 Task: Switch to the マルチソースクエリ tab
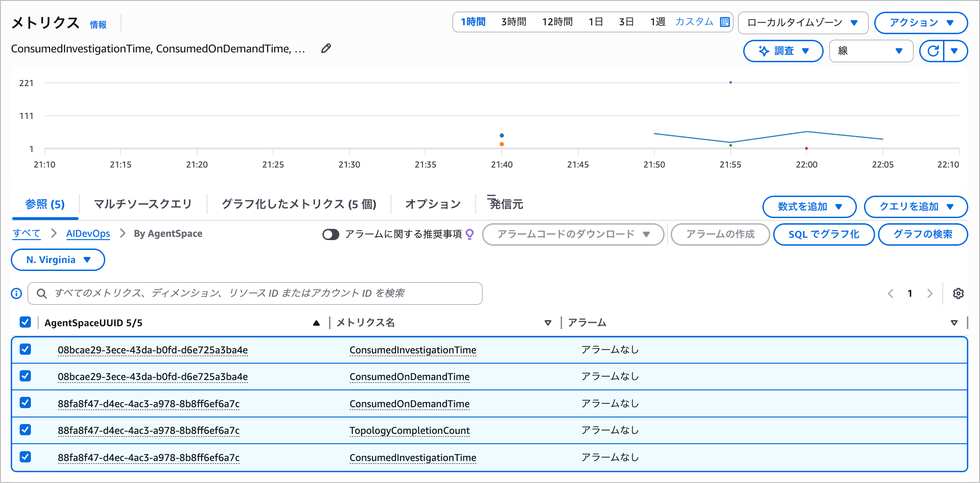point(142,204)
